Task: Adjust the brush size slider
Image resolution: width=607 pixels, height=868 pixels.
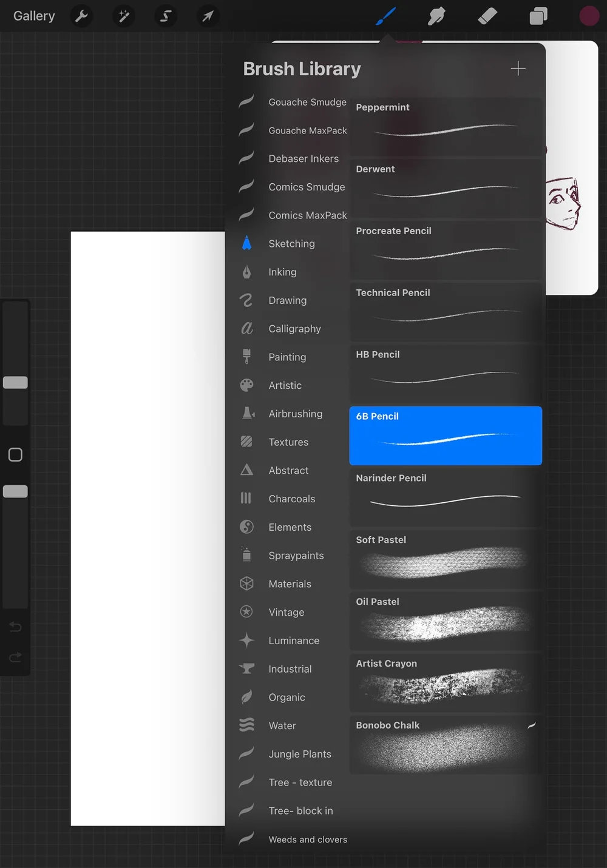Action: [x=15, y=382]
